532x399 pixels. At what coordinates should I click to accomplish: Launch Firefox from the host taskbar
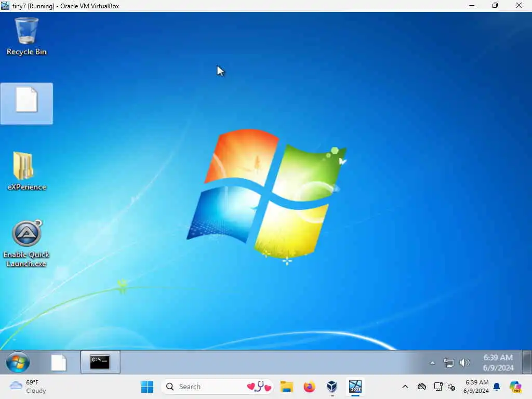[309, 387]
